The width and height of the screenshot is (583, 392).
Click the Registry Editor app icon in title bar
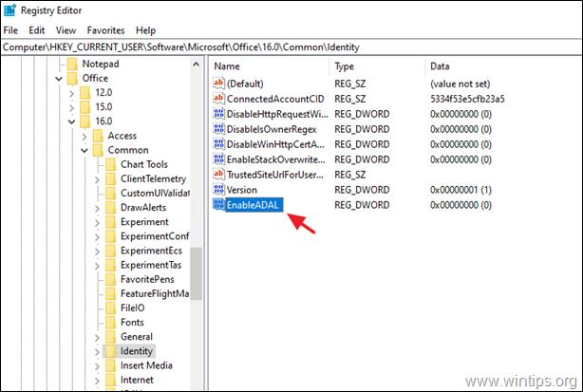pyautogui.click(x=9, y=10)
